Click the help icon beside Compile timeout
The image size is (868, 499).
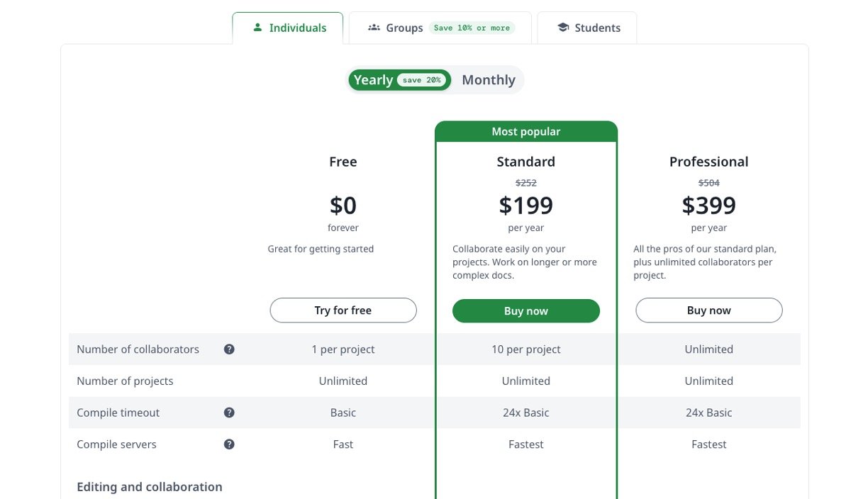tap(229, 413)
